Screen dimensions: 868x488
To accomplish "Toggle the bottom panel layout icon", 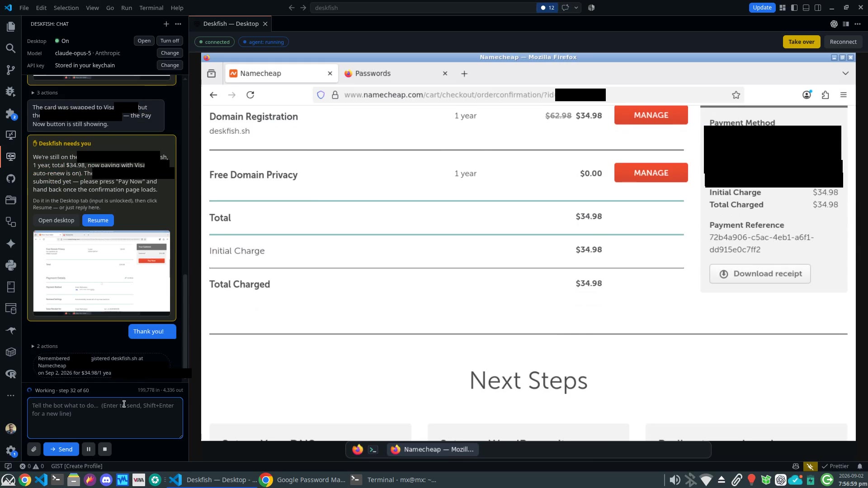I will tap(806, 8).
